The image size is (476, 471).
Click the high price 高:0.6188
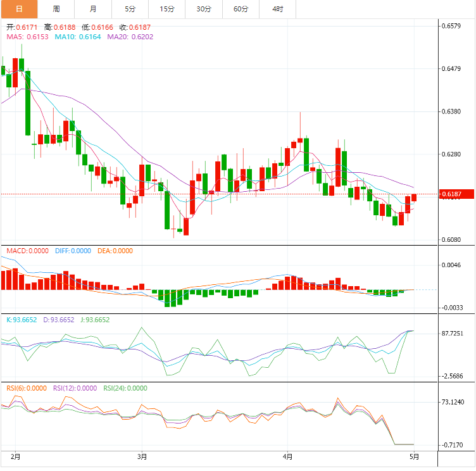59,27
